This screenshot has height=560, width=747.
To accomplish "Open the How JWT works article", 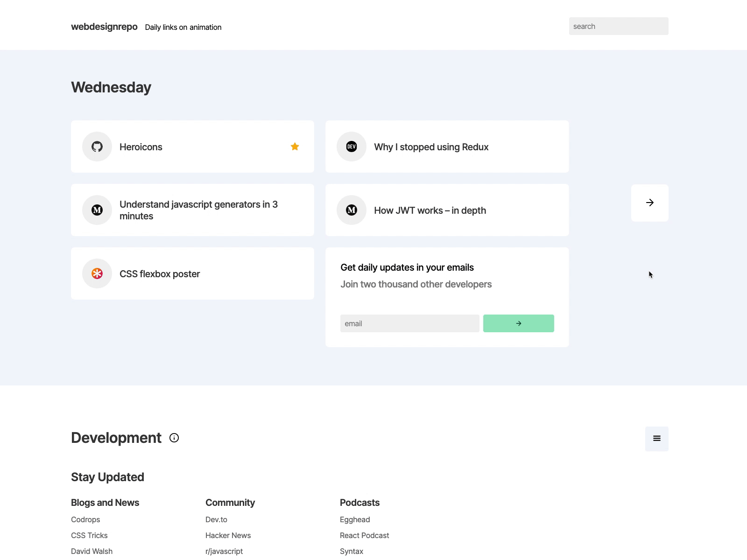I will [x=430, y=210].
